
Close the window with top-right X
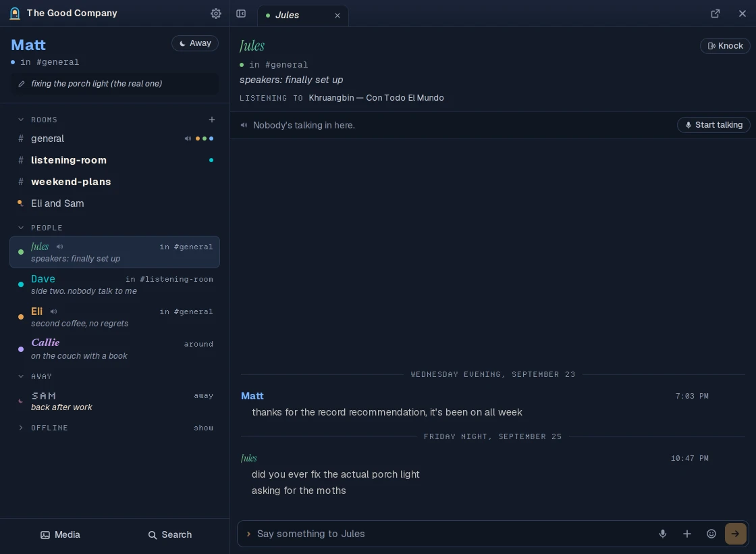742,14
